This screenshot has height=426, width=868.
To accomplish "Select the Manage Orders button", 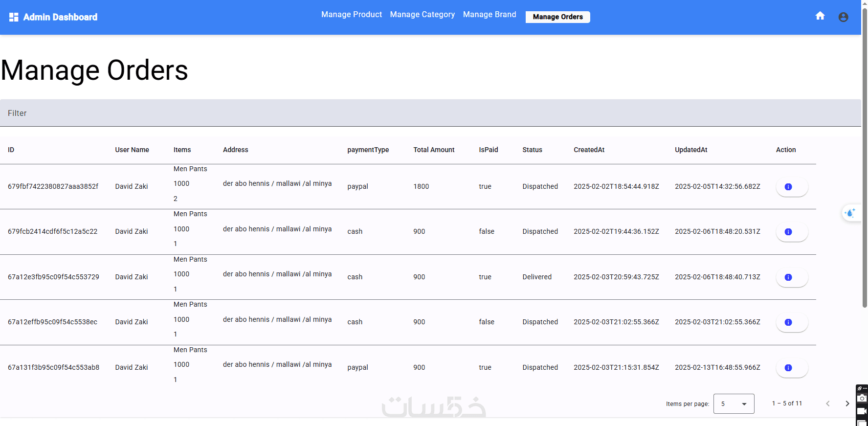I will (x=558, y=17).
